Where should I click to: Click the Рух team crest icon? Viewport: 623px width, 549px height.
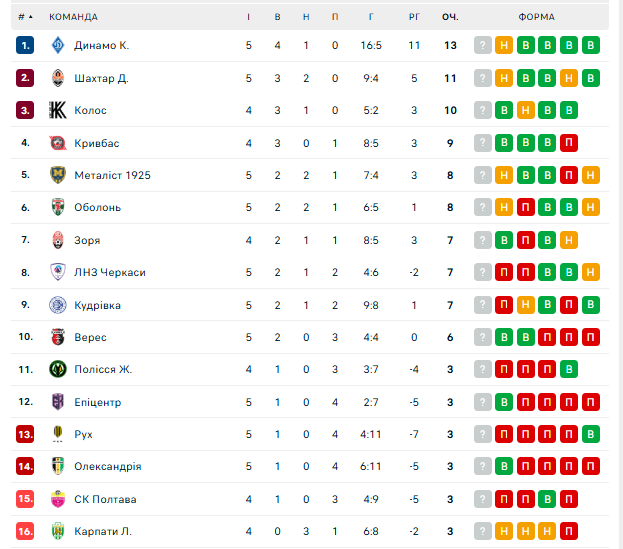click(57, 434)
